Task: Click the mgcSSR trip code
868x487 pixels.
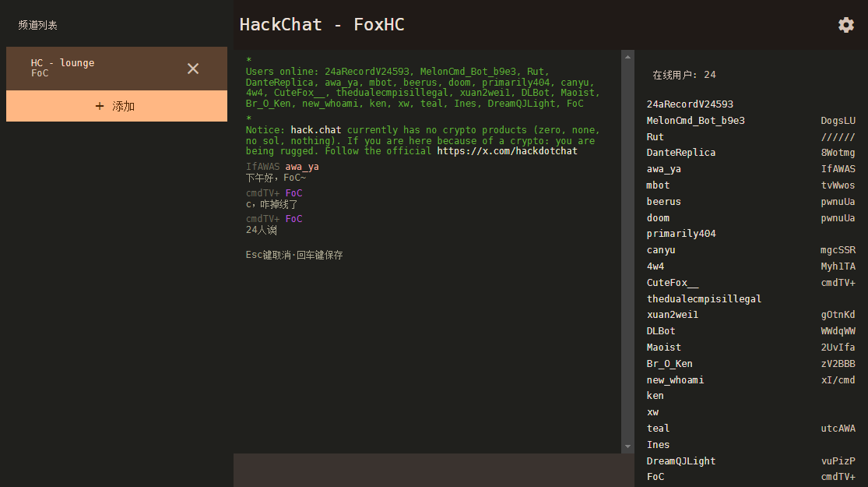Action: (x=838, y=250)
